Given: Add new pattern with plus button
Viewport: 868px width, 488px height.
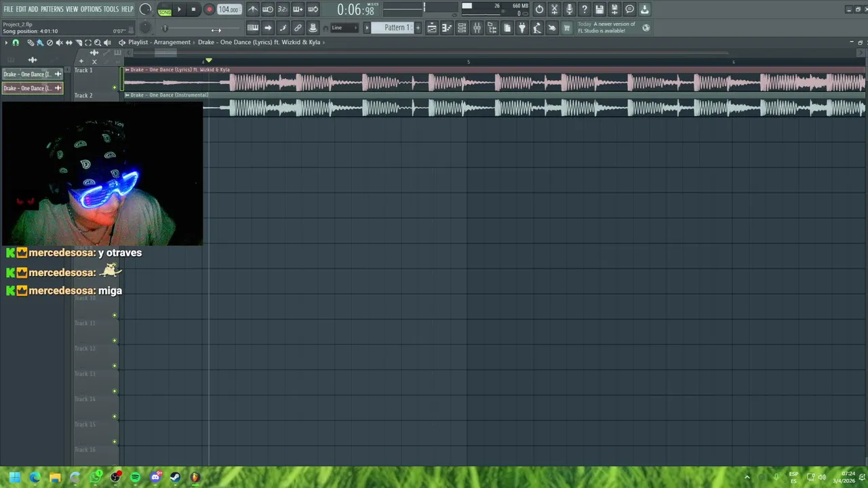Looking at the screenshot, I should [418, 28].
